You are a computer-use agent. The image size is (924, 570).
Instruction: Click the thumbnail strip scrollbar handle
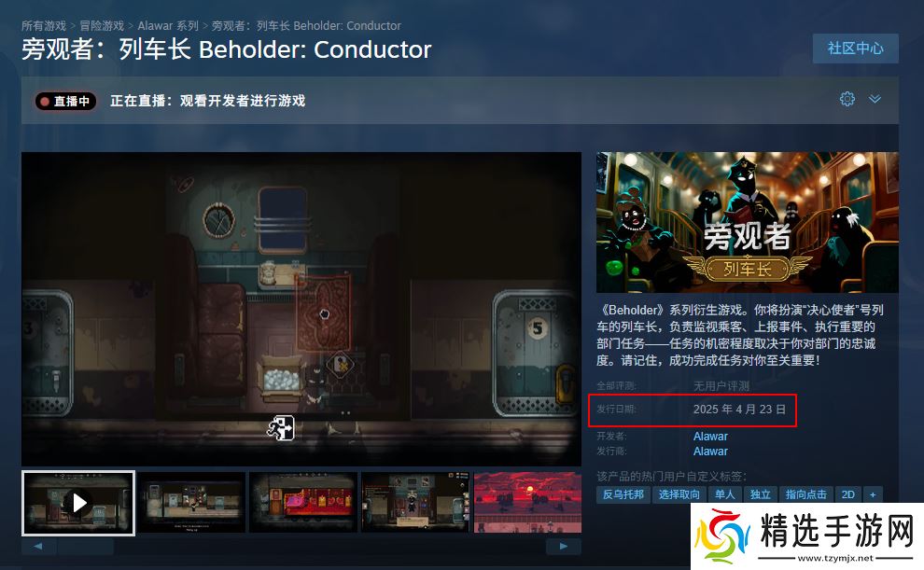[x=85, y=547]
